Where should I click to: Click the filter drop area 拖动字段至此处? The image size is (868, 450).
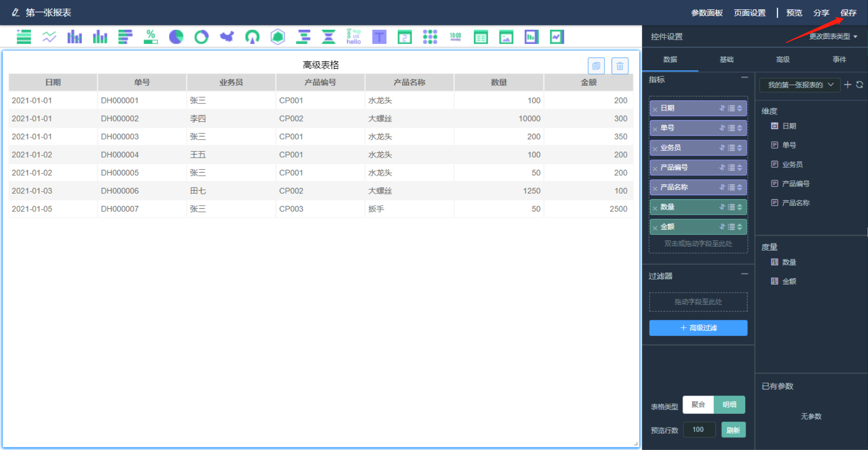698,302
